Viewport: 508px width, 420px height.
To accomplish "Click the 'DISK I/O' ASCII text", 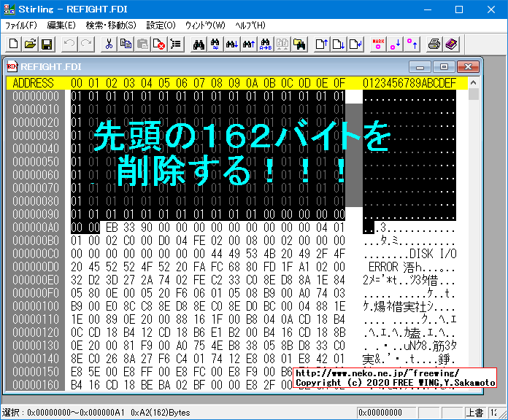I will coord(433,254).
